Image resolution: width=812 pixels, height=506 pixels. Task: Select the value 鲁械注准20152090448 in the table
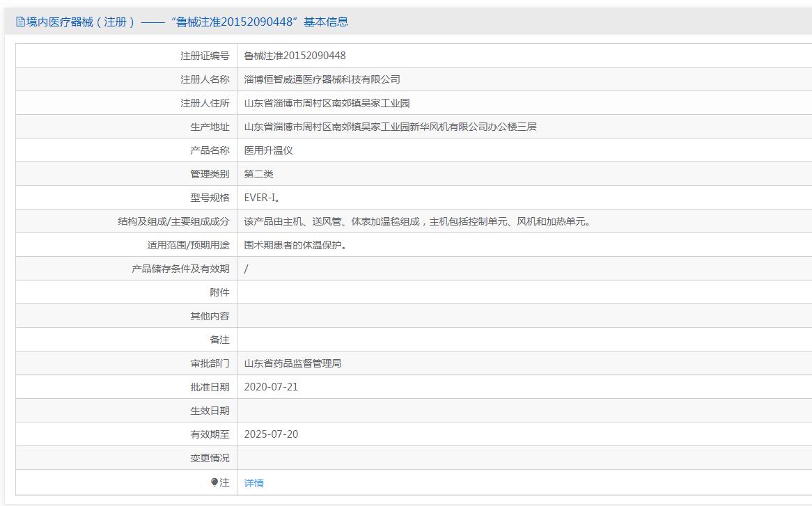(295, 56)
